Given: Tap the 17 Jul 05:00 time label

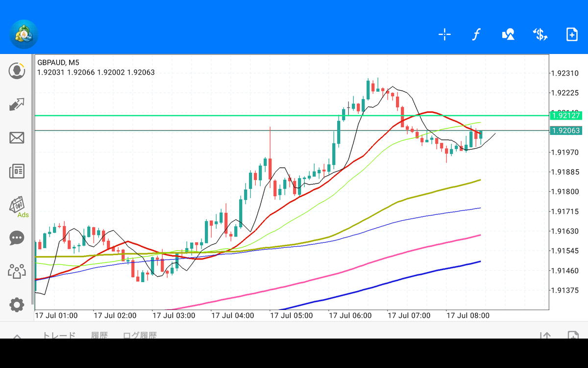Looking at the screenshot, I should coord(291,315).
